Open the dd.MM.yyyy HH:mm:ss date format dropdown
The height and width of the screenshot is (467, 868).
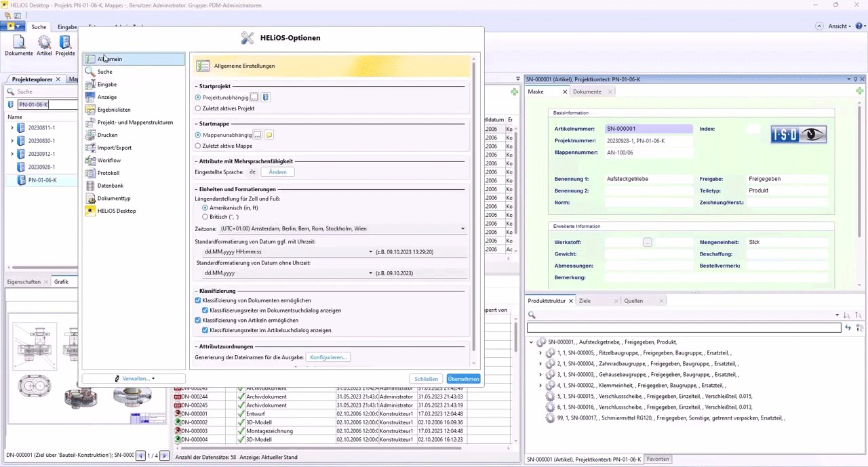pos(370,252)
